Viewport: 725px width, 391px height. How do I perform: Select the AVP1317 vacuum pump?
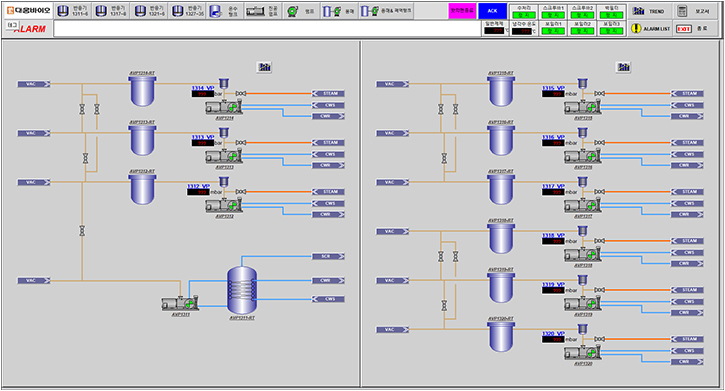(583, 206)
